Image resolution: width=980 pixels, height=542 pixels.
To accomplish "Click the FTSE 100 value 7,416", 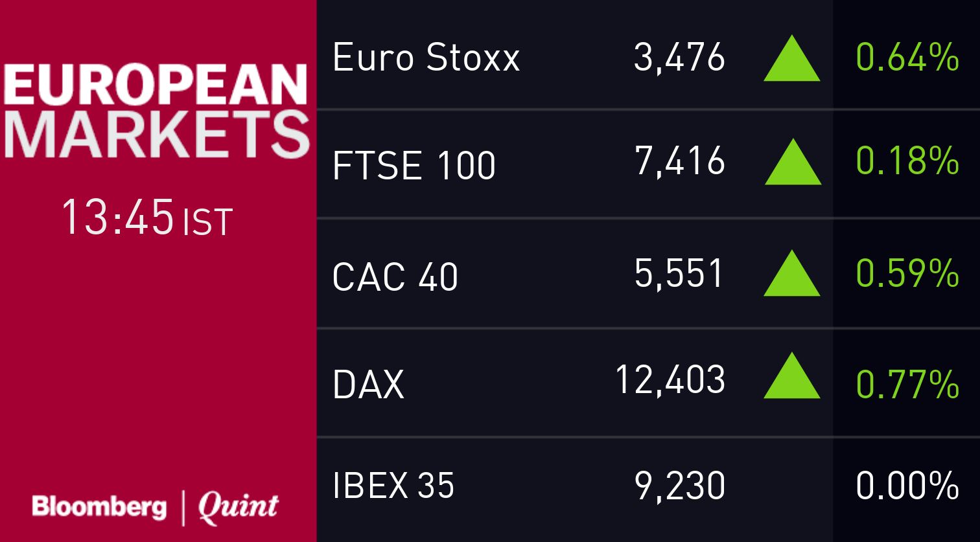I will [x=679, y=160].
